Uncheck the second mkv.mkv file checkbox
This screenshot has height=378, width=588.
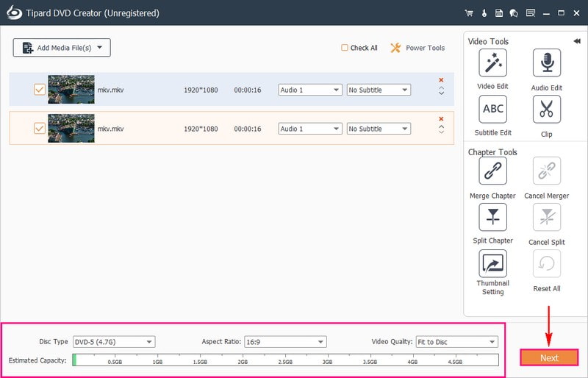pos(40,128)
